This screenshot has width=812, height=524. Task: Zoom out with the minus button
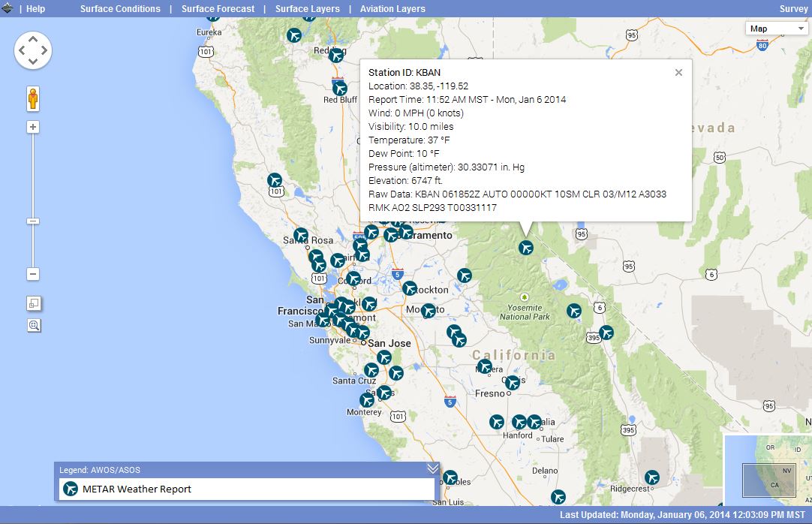pos(33,274)
